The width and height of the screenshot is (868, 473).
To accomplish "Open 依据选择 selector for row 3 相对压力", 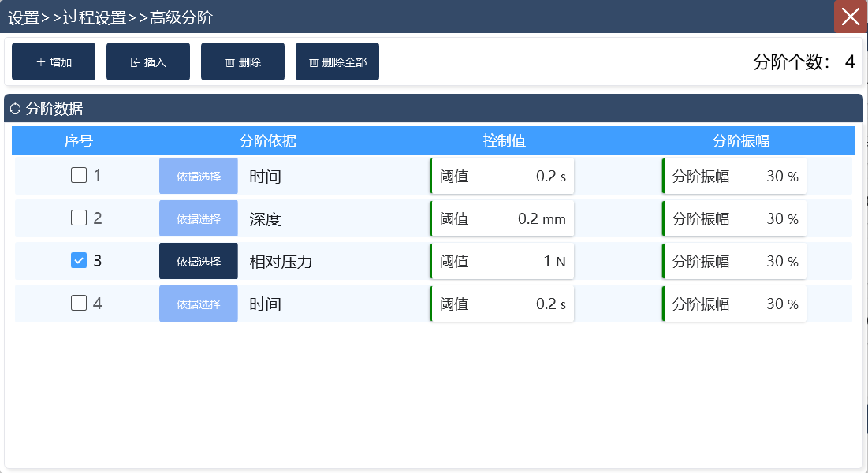I will (x=199, y=261).
